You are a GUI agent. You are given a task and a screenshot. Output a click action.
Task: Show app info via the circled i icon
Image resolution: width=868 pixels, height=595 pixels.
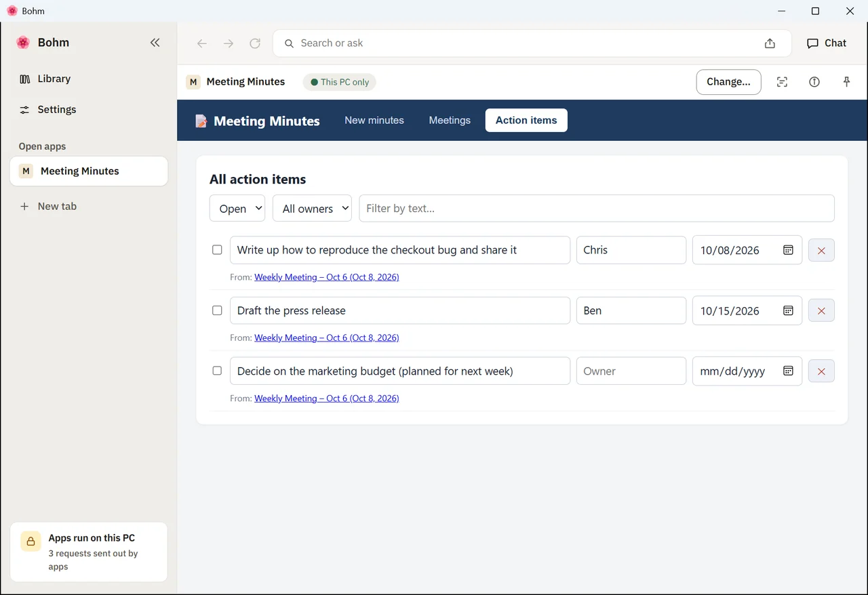coord(814,82)
